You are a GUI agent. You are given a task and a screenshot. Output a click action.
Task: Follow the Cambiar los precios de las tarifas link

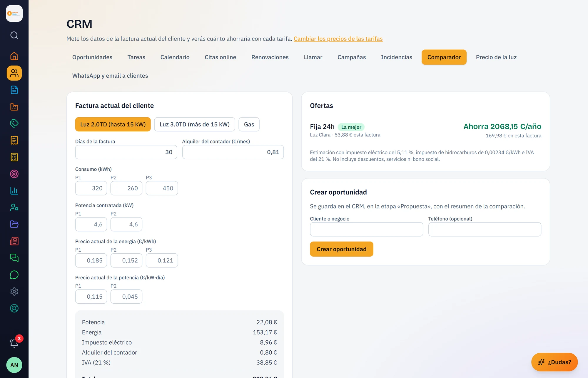pyautogui.click(x=338, y=39)
